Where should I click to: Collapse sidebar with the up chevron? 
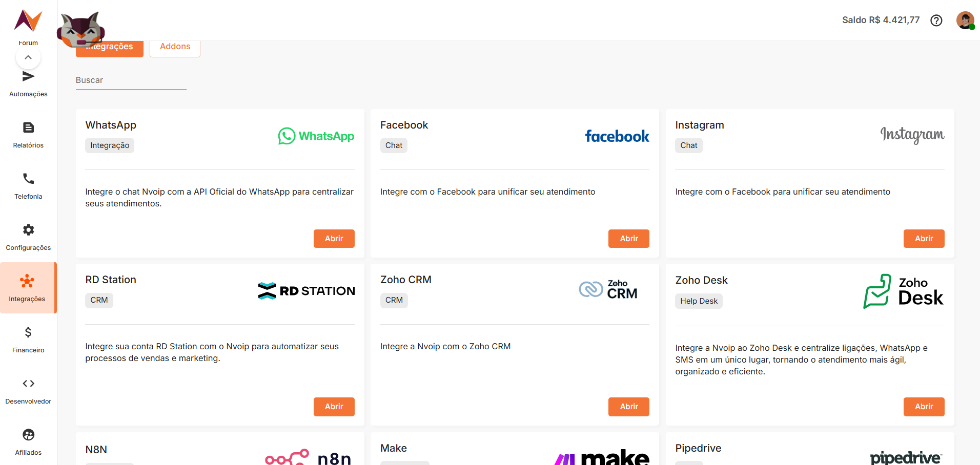(28, 57)
